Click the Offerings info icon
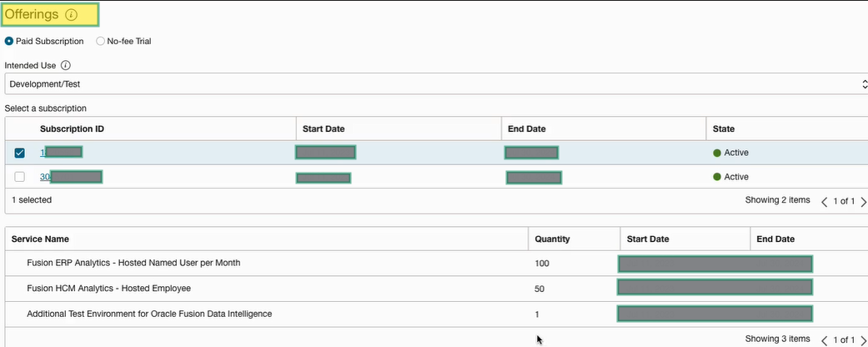 [x=71, y=15]
